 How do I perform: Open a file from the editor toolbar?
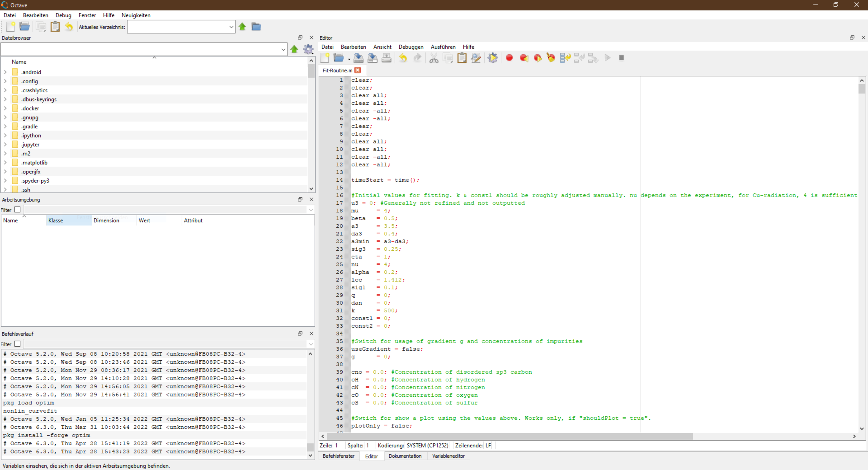[x=339, y=58]
